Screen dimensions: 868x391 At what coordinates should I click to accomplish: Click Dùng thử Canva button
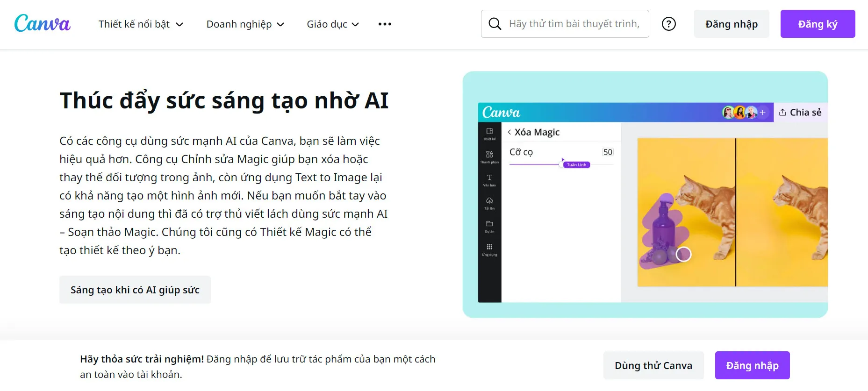pos(653,365)
